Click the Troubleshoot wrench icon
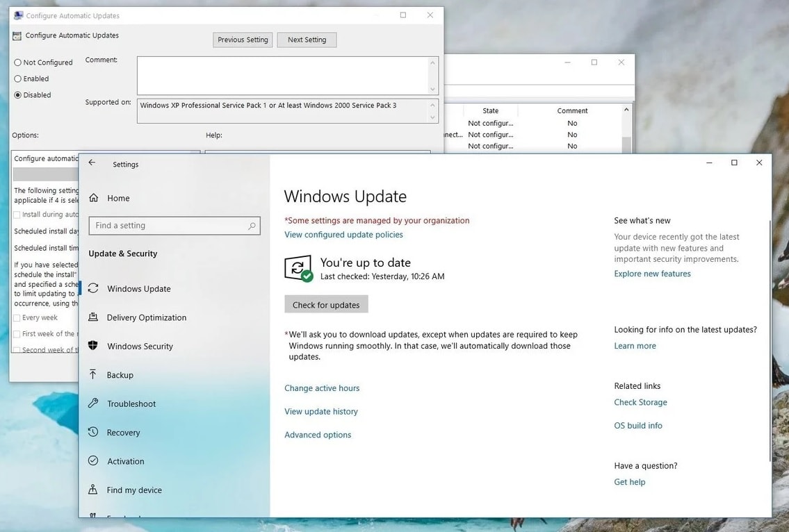Image resolution: width=789 pixels, height=532 pixels. point(93,403)
